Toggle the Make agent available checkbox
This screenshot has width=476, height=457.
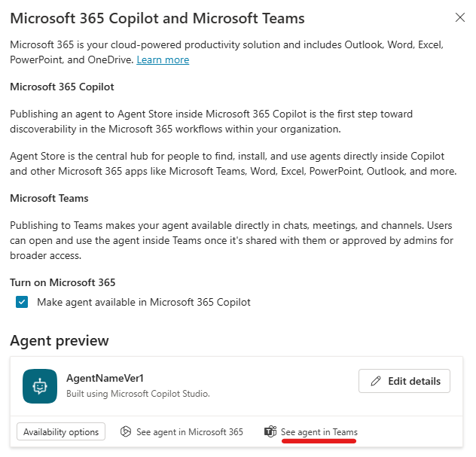click(23, 302)
